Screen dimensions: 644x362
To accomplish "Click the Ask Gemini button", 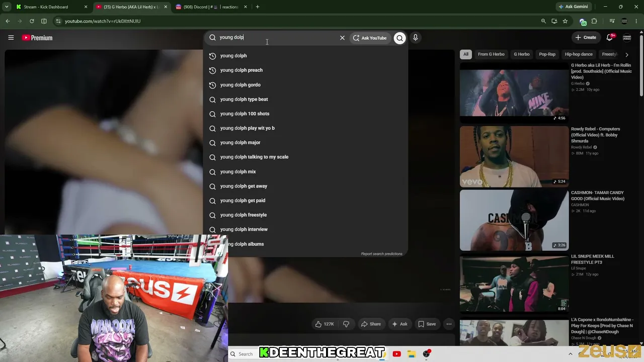I will pos(573,7).
